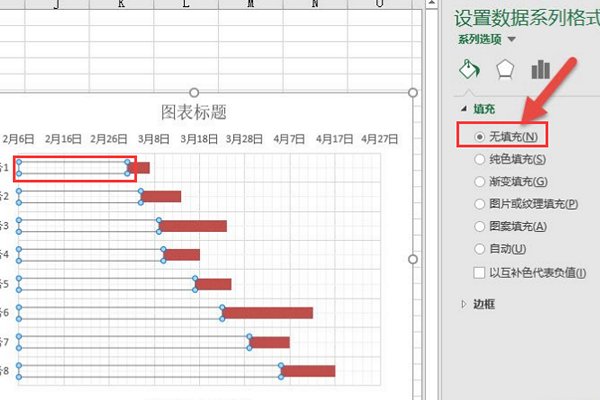Select 图片或纹理填充(P) radio button
600x400 pixels.
point(479,204)
